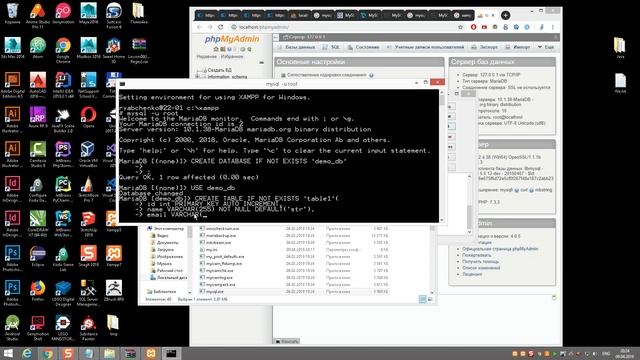Viewport: 640px width, 360px height.
Task: Open Snagit from the taskbar
Action: 68,353
